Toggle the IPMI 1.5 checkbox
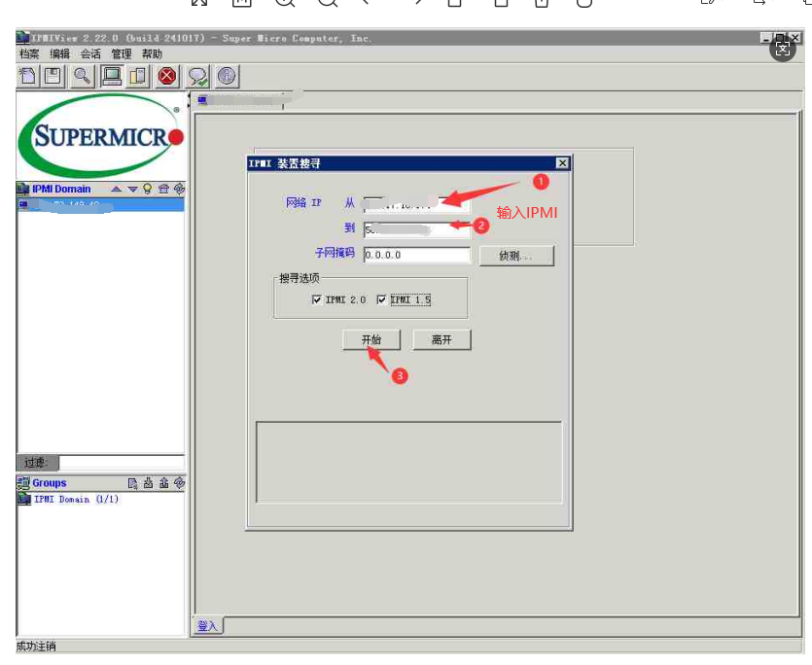This screenshot has width=812, height=665. [x=381, y=299]
